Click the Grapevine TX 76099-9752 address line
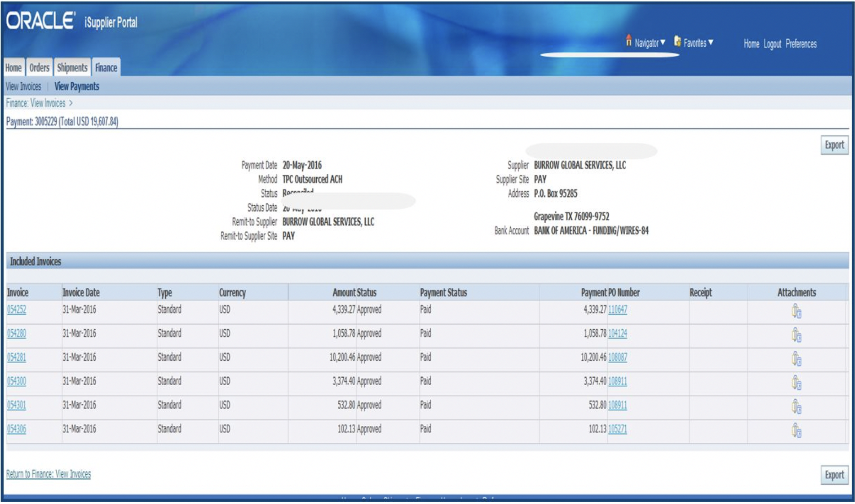855x504 pixels. click(572, 216)
